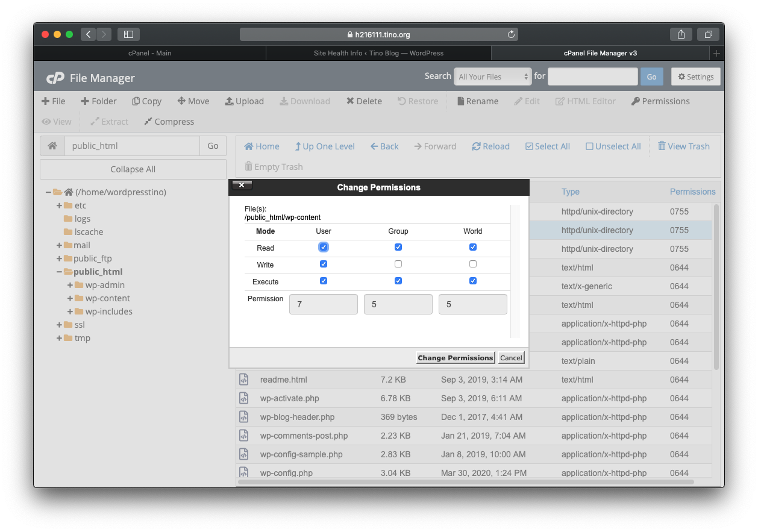Create a new Folder from toolbar
Screen dimensions: 758x532
pos(99,101)
